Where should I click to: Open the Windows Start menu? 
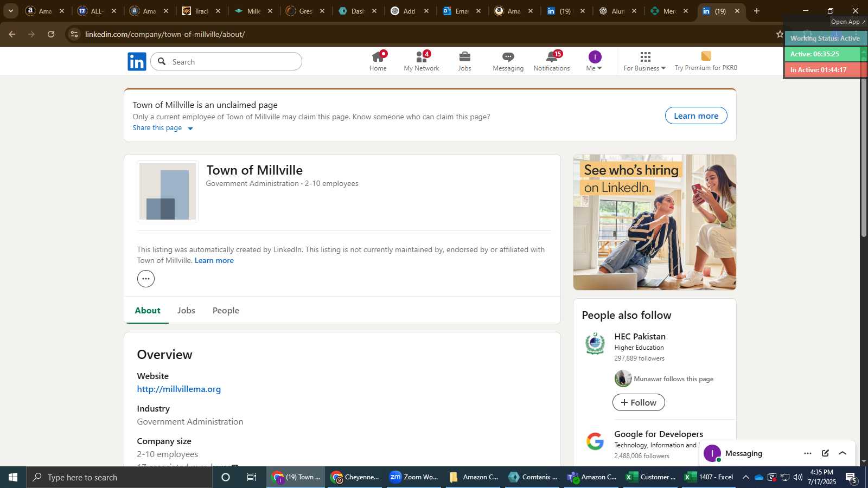13,477
